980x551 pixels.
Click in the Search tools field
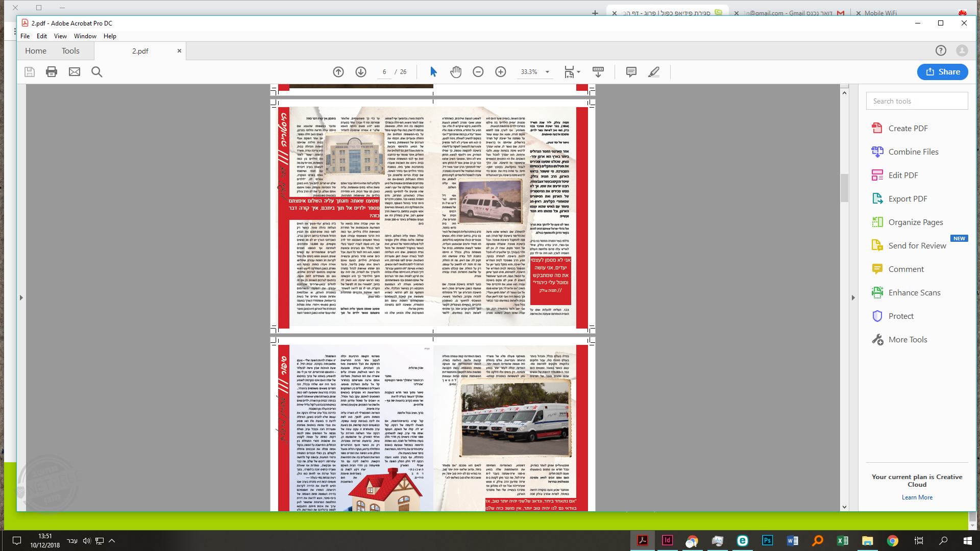coord(917,101)
